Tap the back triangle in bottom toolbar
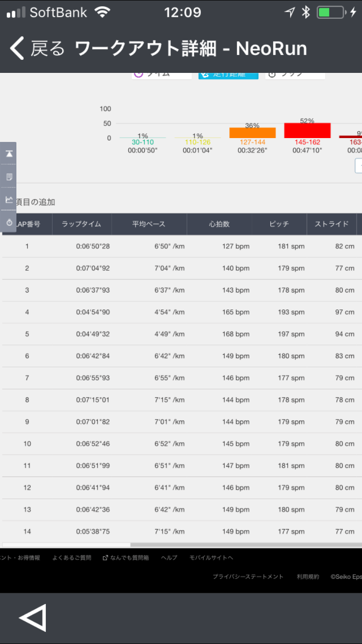The width and height of the screenshot is (362, 644). point(32,617)
